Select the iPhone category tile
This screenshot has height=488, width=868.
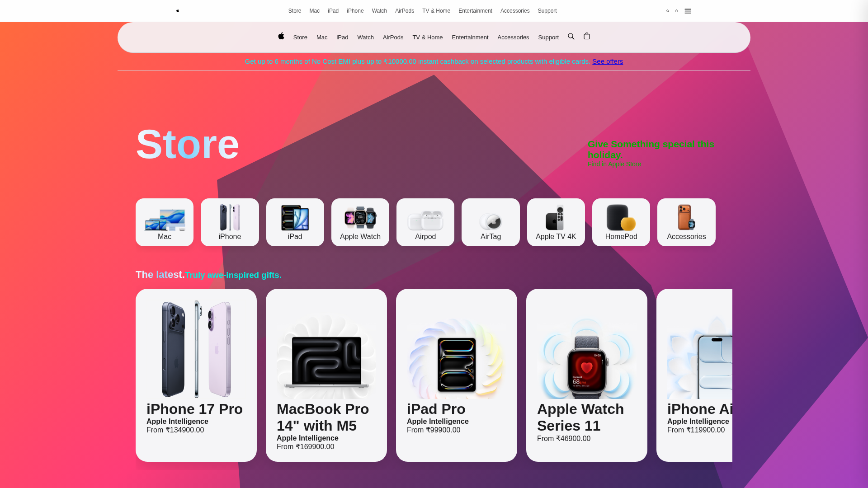coord(230,222)
